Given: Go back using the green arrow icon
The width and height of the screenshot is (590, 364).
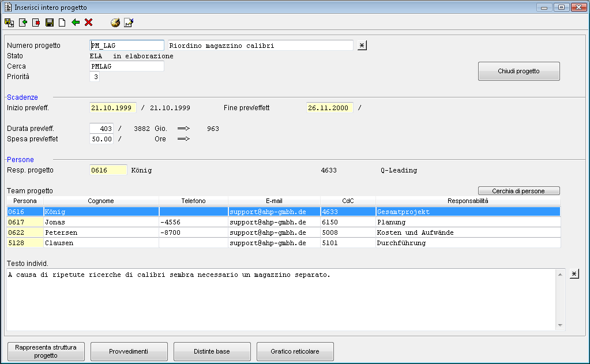Looking at the screenshot, I should tap(76, 22).
